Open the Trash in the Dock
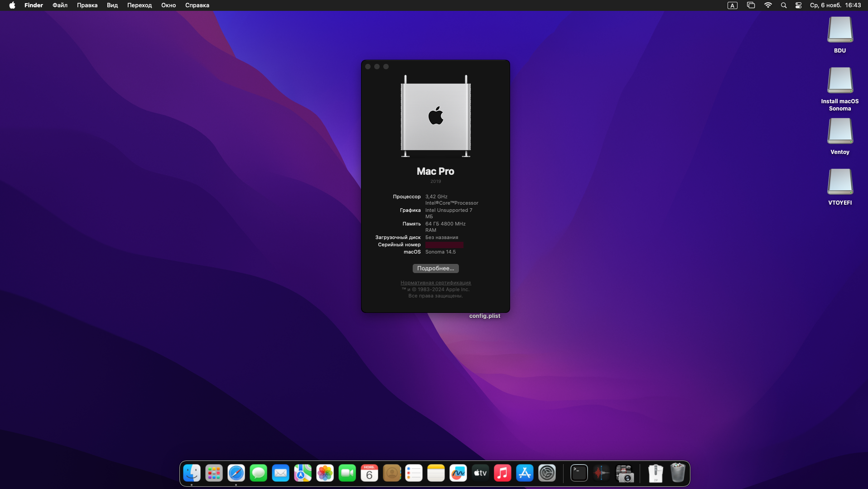This screenshot has height=489, width=868. (x=678, y=473)
